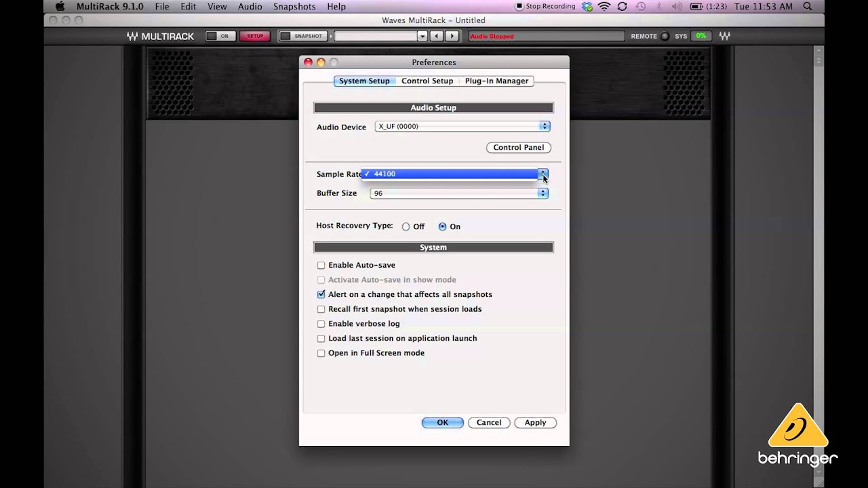Click the sync arrows menu bar icon

click(623, 7)
